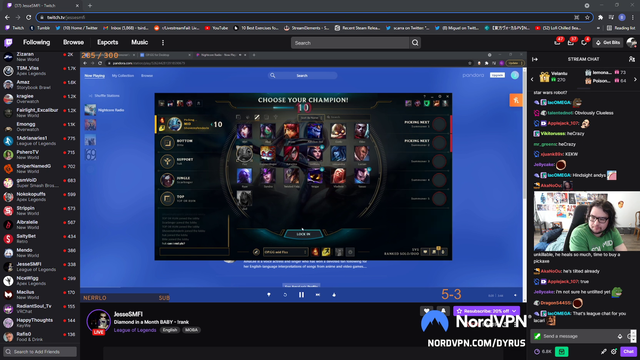Open the Home / Twitter bookmark
640x360 pixels.
(x=77, y=28)
